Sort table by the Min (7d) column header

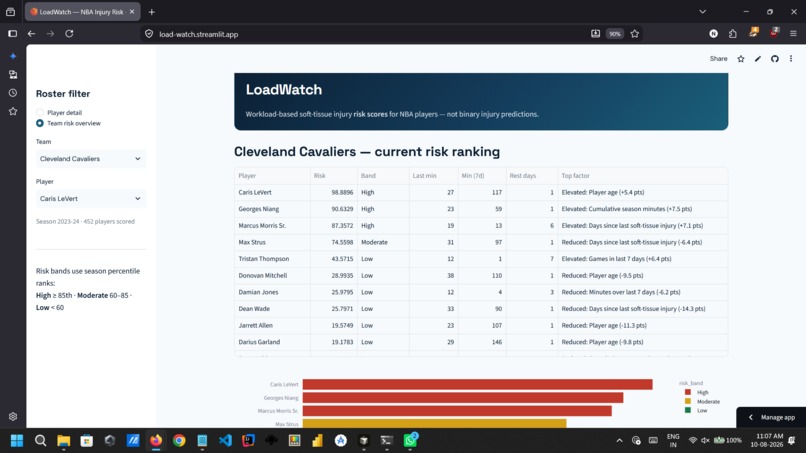coord(482,176)
